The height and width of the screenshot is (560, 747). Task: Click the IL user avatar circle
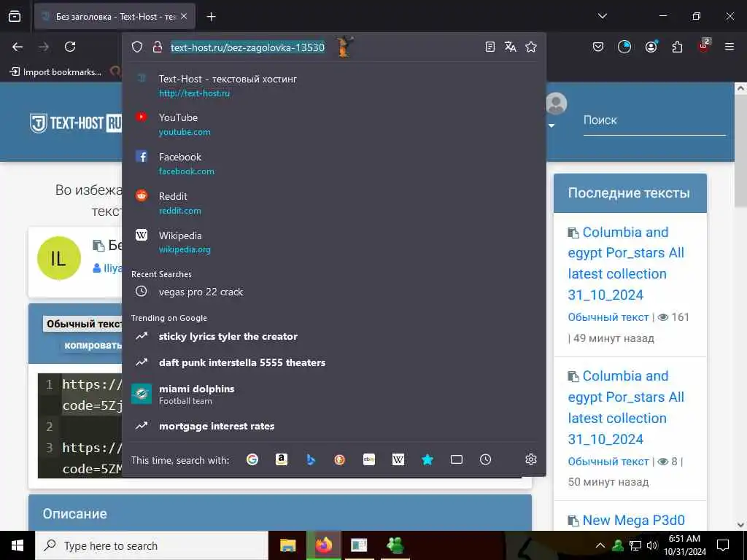pyautogui.click(x=59, y=259)
